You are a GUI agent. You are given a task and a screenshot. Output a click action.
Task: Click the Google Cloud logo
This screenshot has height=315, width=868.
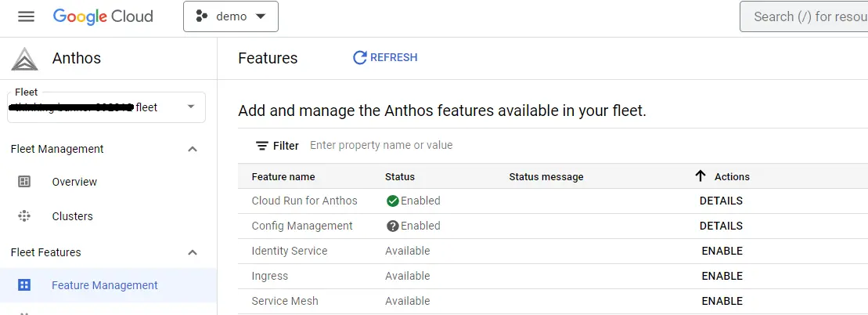click(x=103, y=16)
